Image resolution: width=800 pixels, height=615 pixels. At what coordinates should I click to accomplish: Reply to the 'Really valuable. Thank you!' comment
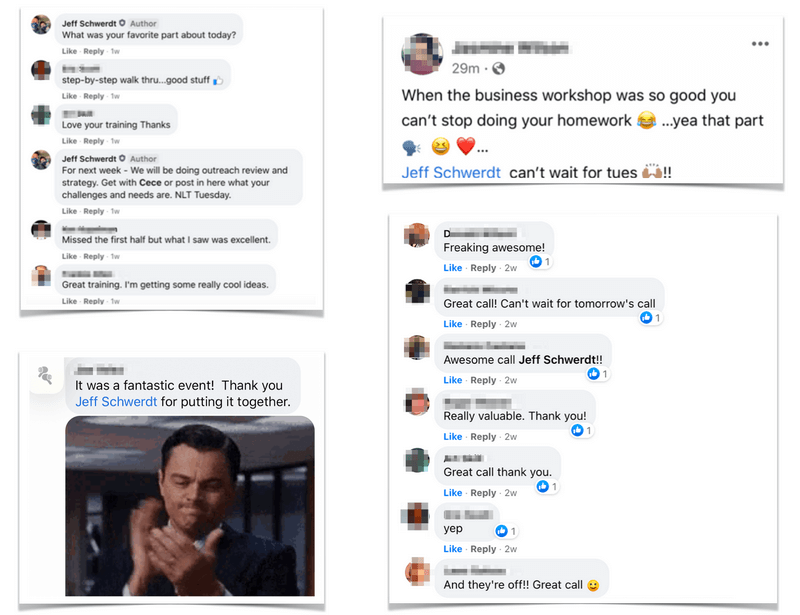tap(483, 437)
